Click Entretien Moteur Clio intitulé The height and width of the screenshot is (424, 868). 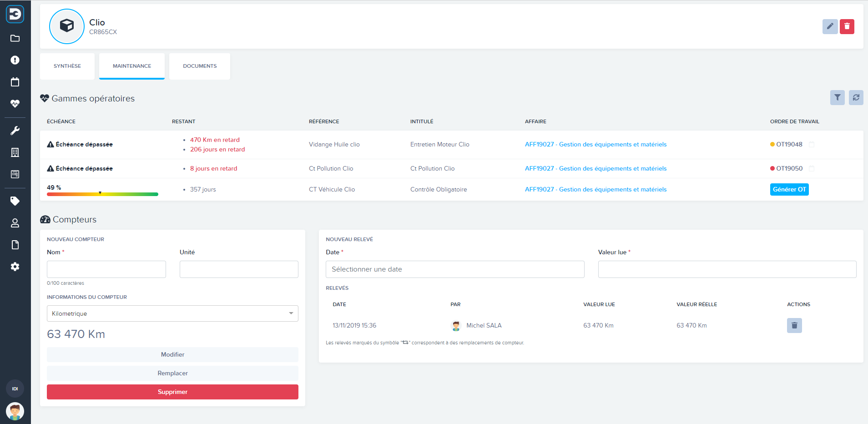[x=439, y=144]
